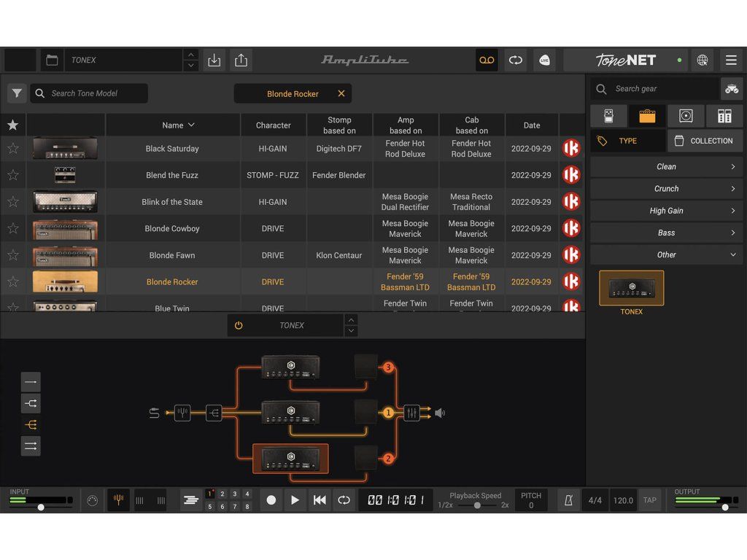Click the filter funnel icon

(x=17, y=93)
